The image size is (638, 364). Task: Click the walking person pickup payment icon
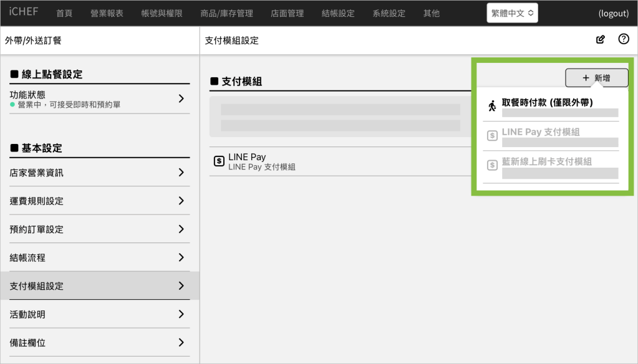pyautogui.click(x=492, y=106)
